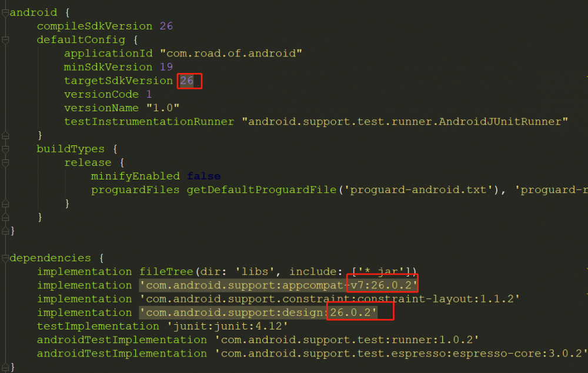Collapse the buildTypes block fold marker

[x=4, y=148]
